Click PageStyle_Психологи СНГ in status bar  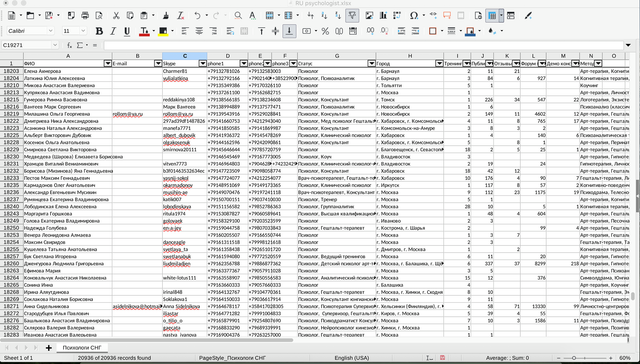pyautogui.click(x=232, y=358)
